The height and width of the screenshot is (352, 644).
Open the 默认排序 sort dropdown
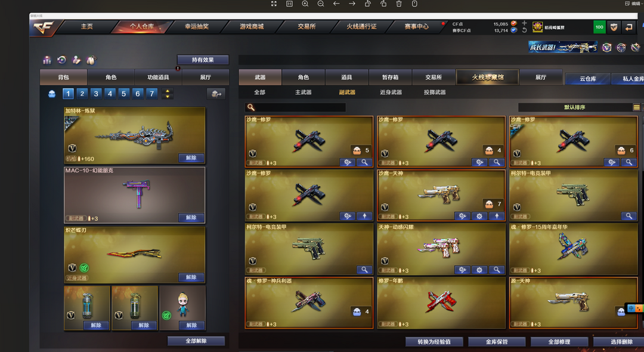(575, 107)
